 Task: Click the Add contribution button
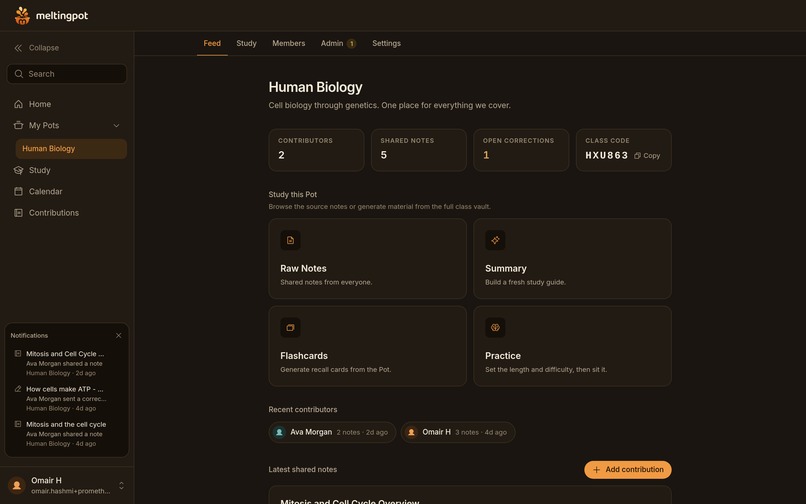coord(628,470)
